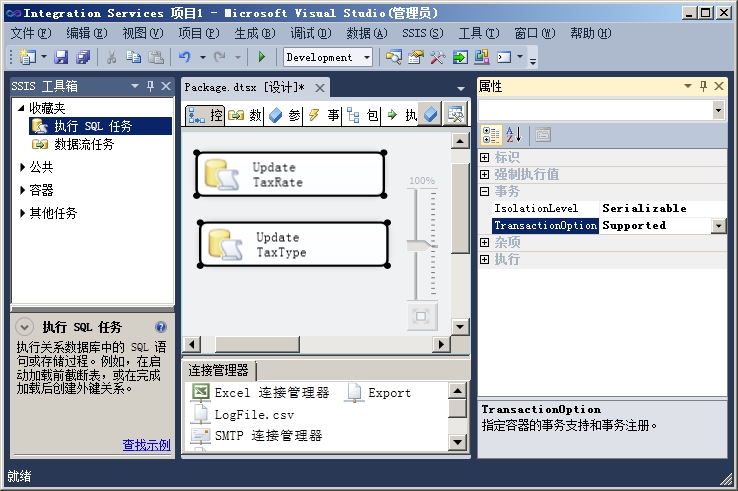
Task: Open the undo history dropdown arrow
Action: point(203,57)
